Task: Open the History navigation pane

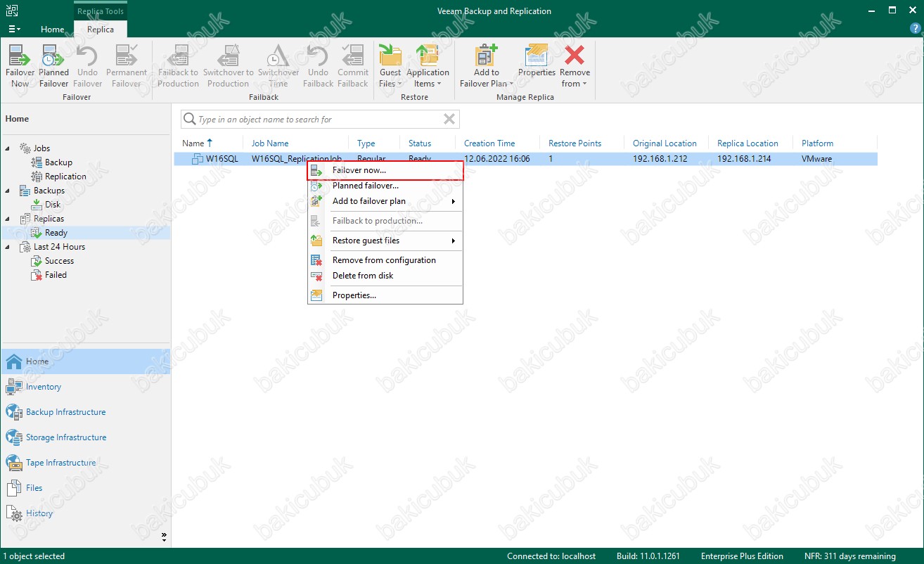Action: [85, 513]
